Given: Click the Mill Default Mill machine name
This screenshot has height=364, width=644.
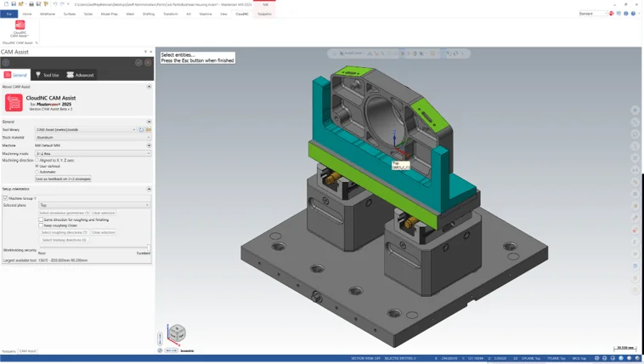Looking at the screenshot, I should [x=48, y=145].
